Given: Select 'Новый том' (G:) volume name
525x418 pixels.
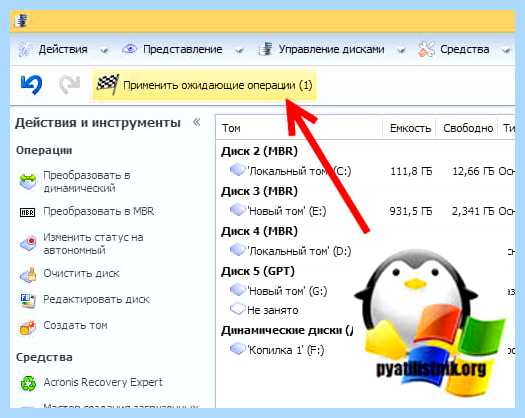Looking at the screenshot, I should (287, 291).
